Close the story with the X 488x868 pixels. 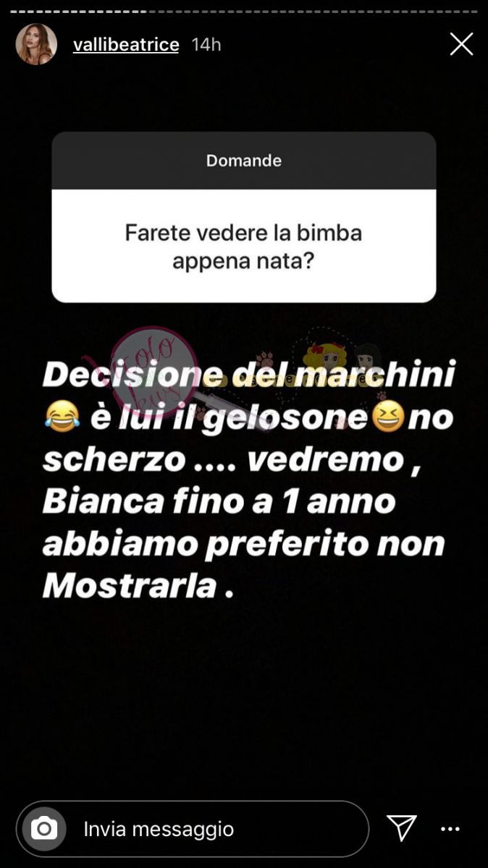(461, 44)
